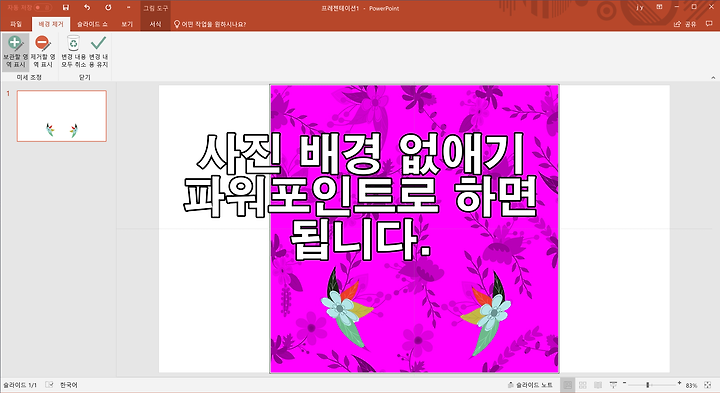Click the zoom out minus button
This screenshot has height=393, width=720.
(624, 383)
